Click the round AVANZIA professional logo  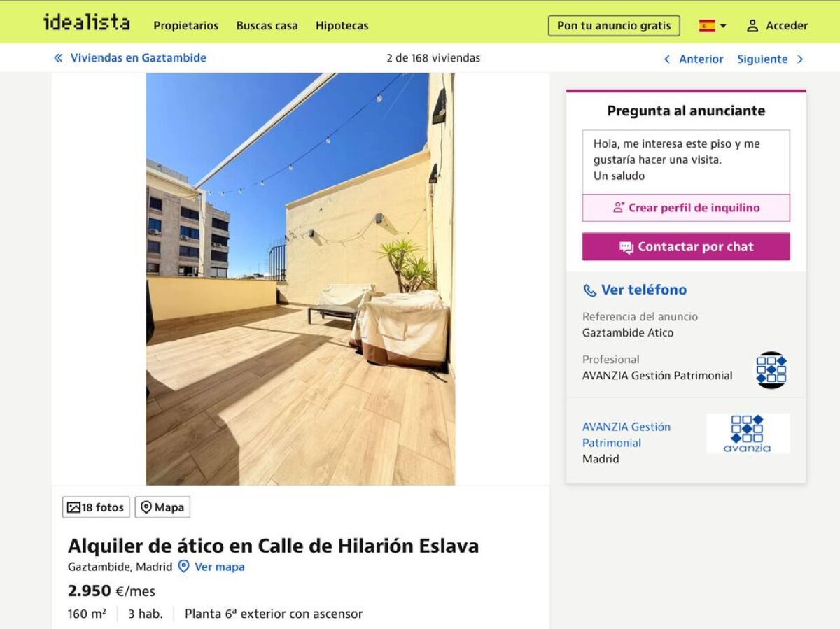[771, 370]
